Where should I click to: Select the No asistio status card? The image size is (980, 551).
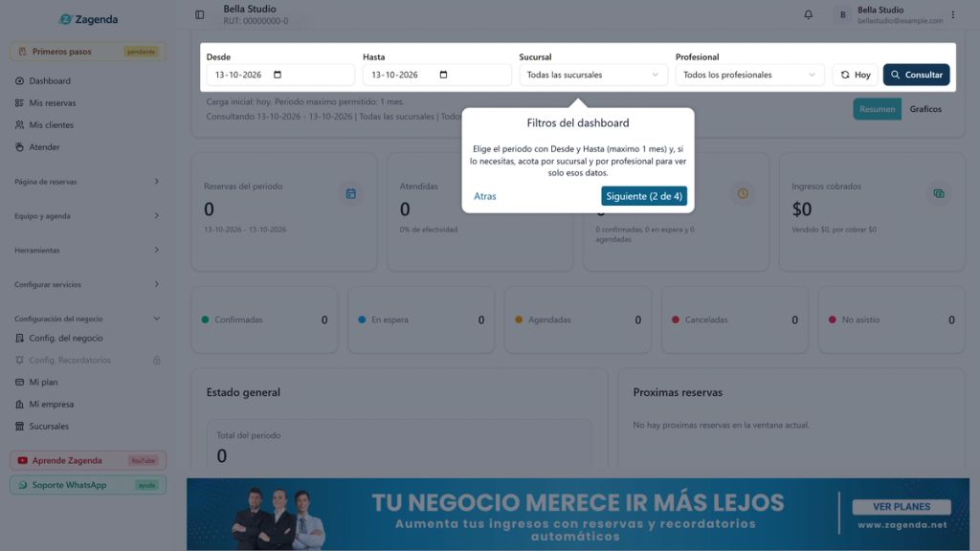click(x=892, y=320)
